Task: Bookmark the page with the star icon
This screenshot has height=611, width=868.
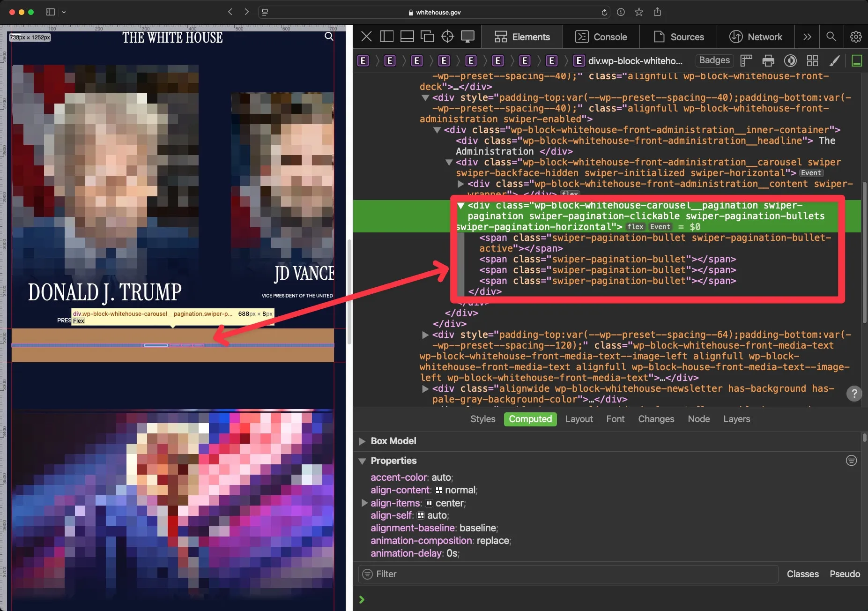Action: [639, 12]
